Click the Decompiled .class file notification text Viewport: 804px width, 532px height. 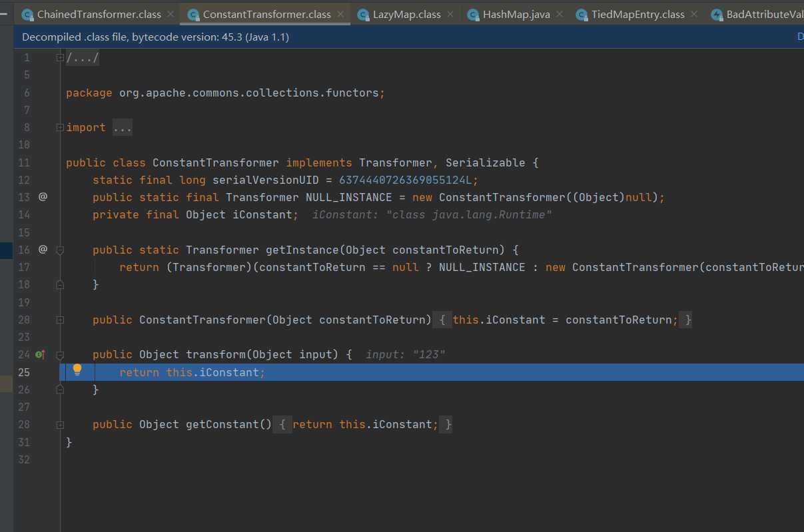pyautogui.click(x=155, y=37)
